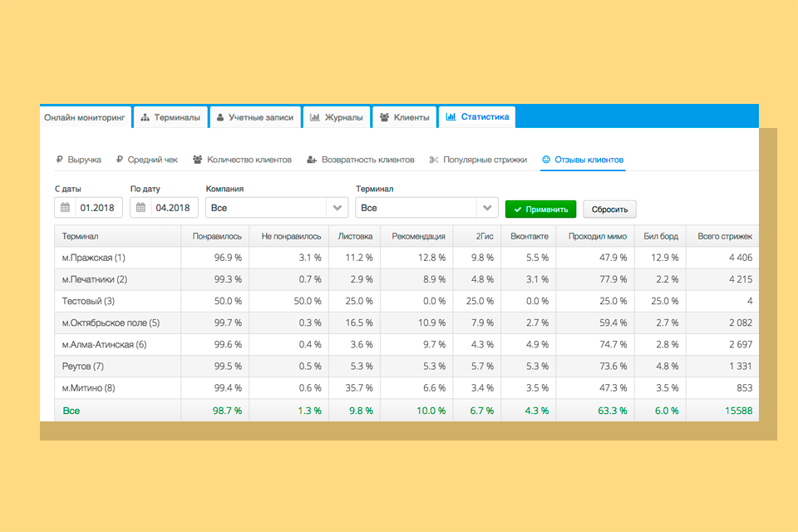The image size is (798, 532).
Task: Open the Компания combo box showing Все
Action: pyautogui.click(x=266, y=208)
